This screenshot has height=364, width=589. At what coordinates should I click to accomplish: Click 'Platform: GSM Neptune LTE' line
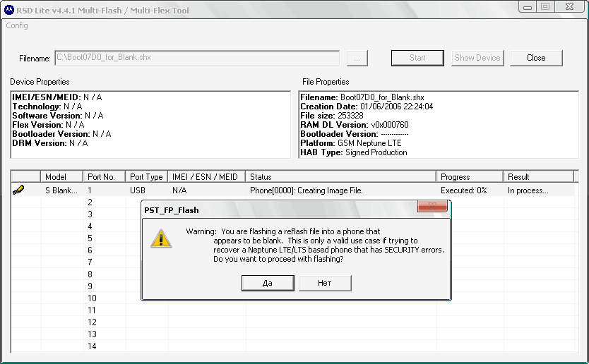pos(351,143)
